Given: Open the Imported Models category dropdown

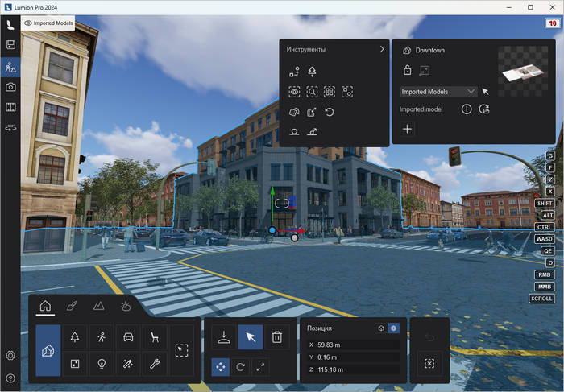Looking at the screenshot, I should [438, 92].
